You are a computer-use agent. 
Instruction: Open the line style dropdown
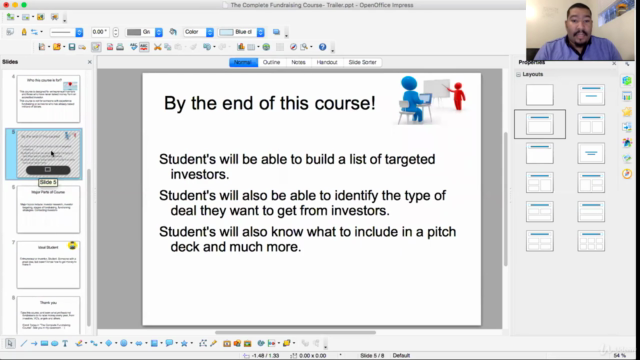tap(67, 32)
